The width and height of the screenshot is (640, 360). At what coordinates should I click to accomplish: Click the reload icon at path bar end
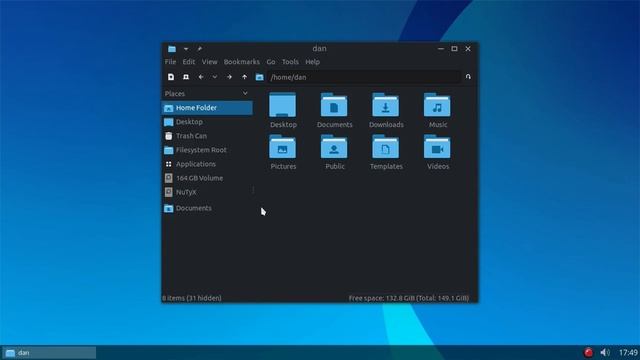pos(468,77)
